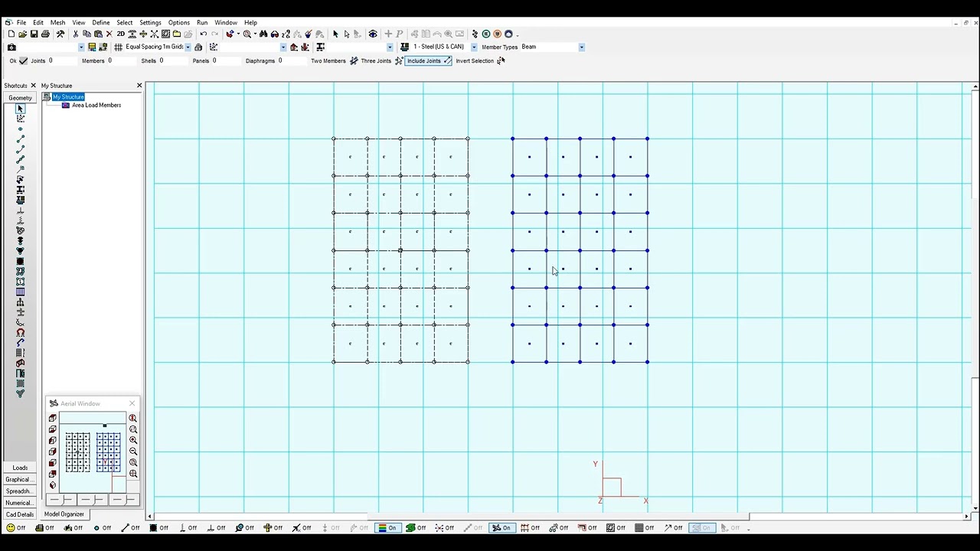Open the dropdown next to the camera icon
Image resolution: width=980 pixels, height=551 pixels.
[x=81, y=47]
